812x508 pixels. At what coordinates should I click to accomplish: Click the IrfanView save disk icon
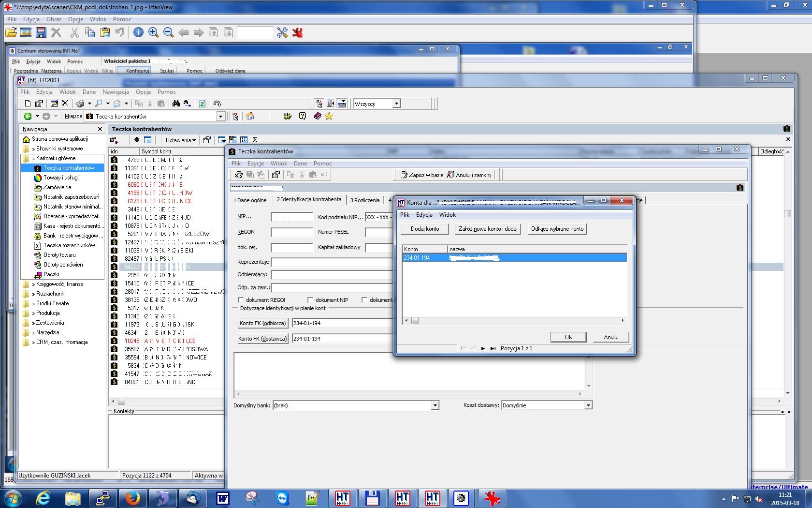click(41, 32)
